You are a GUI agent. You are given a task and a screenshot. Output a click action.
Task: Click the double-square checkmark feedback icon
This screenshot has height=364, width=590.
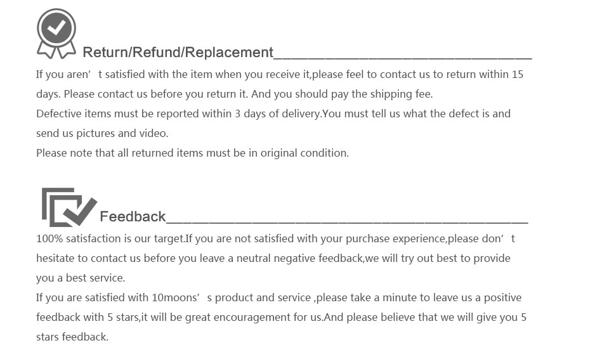click(x=69, y=207)
